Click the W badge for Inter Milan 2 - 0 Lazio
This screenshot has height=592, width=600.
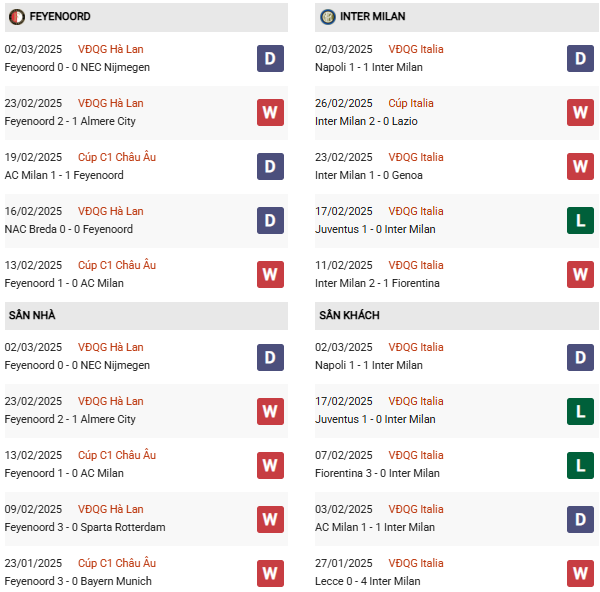[x=580, y=113]
